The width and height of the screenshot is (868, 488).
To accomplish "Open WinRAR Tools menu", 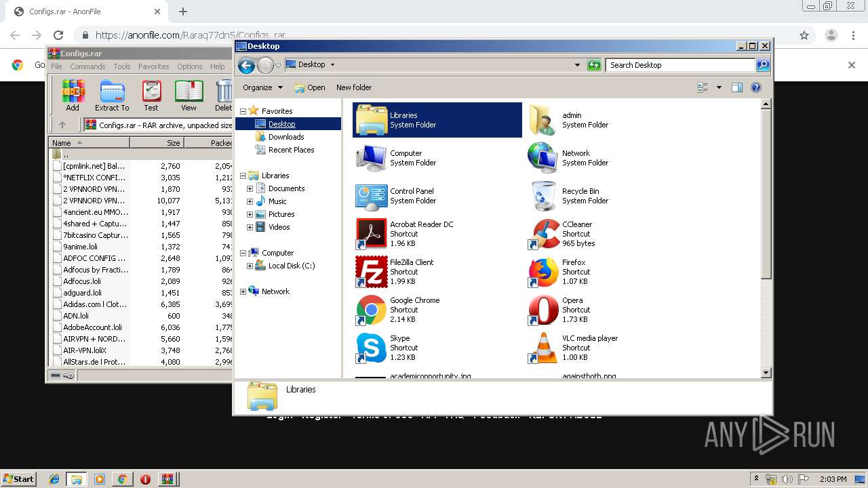I will [122, 66].
